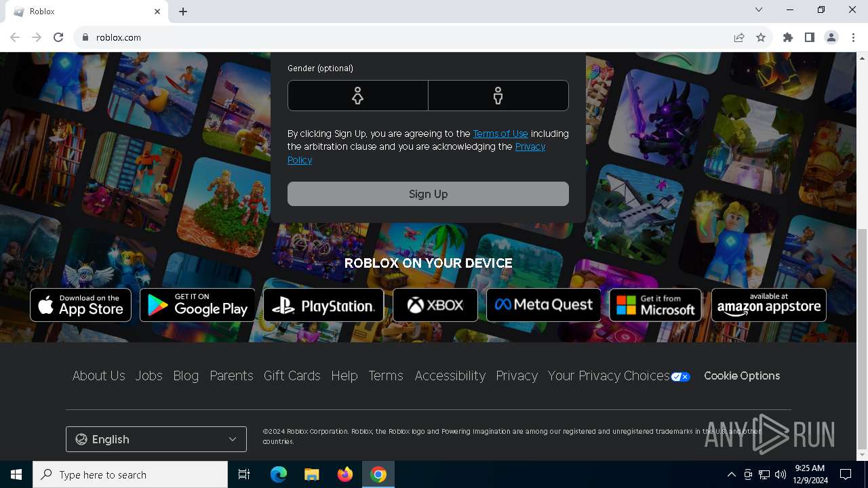The height and width of the screenshot is (488, 868).
Task: Share this page icon in address bar
Action: 739,37
